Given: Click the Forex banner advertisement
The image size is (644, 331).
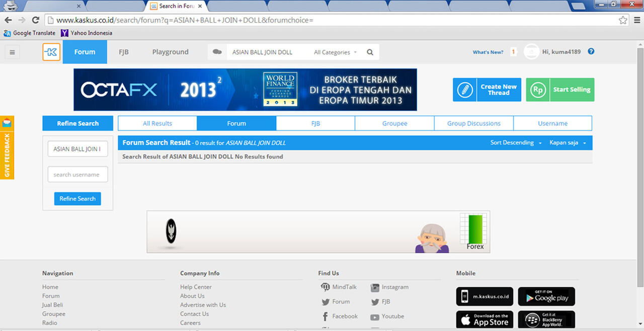Looking at the screenshot, I should coord(318,232).
